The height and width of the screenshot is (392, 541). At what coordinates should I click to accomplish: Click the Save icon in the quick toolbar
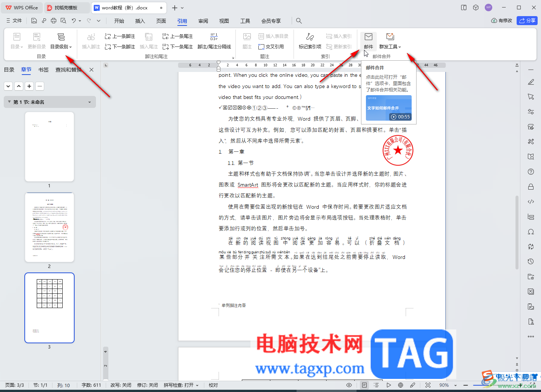click(34, 21)
